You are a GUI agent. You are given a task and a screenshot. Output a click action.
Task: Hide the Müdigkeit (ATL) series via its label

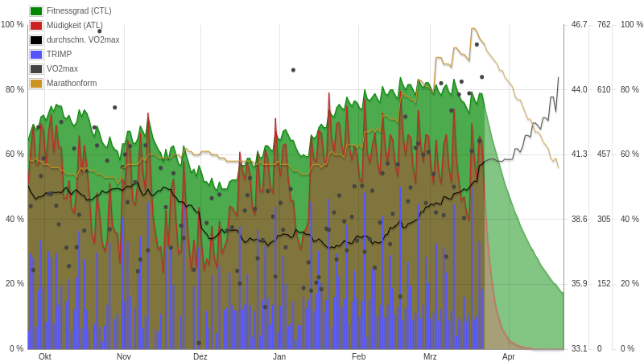click(74, 26)
